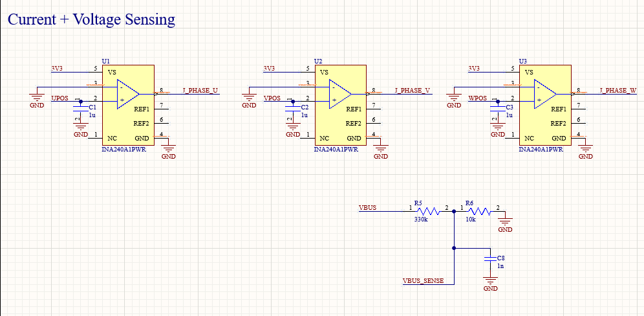Click the C3 designator label

(510, 107)
